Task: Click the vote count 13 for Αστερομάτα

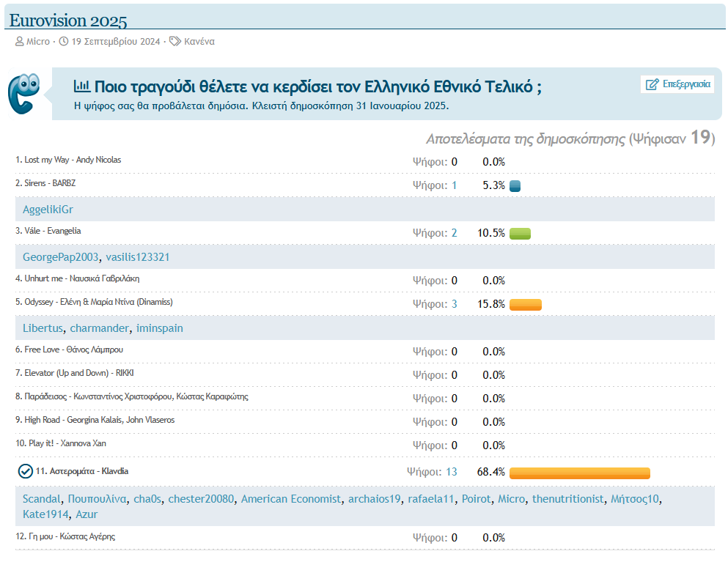Action: tap(452, 472)
